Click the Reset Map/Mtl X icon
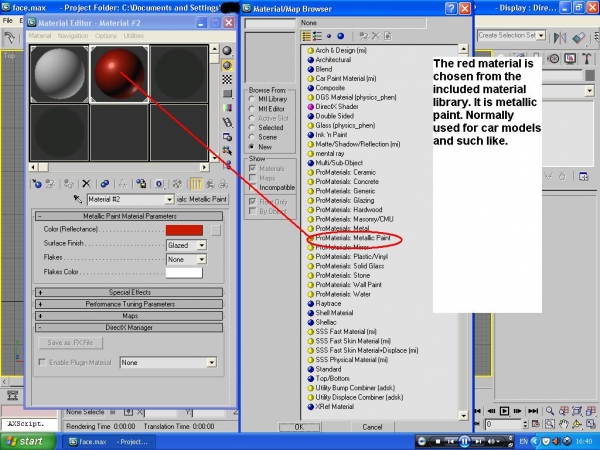This screenshot has height=450, width=600. 86,184
